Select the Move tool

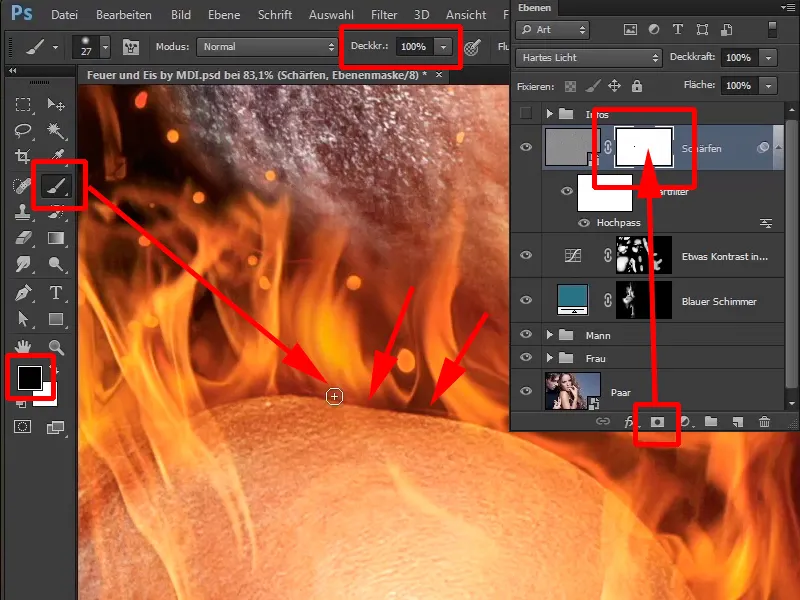tap(56, 105)
